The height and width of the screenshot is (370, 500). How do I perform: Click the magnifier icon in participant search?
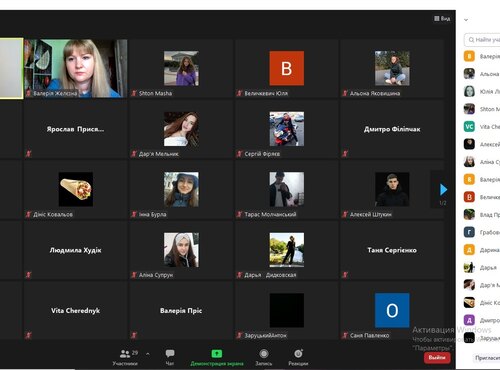point(471,40)
